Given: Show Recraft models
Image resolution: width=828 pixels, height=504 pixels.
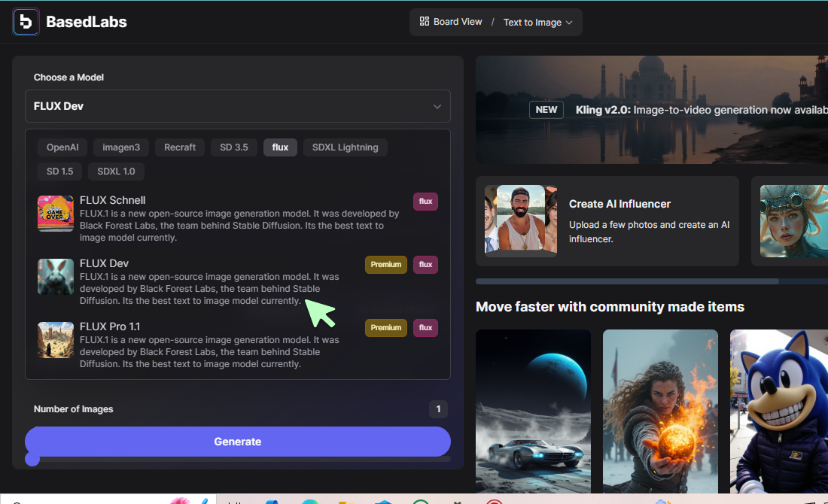Looking at the screenshot, I should pyautogui.click(x=180, y=147).
